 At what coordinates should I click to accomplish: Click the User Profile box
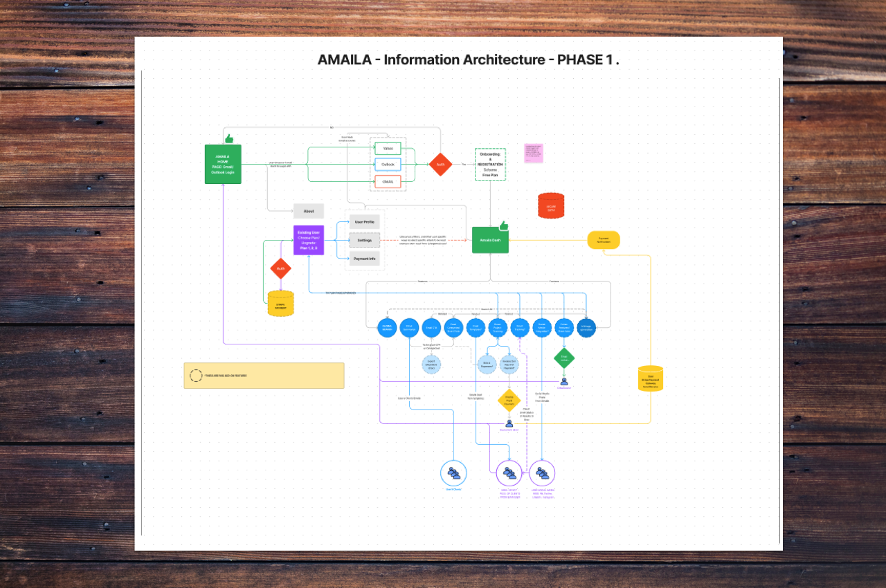[x=365, y=222]
